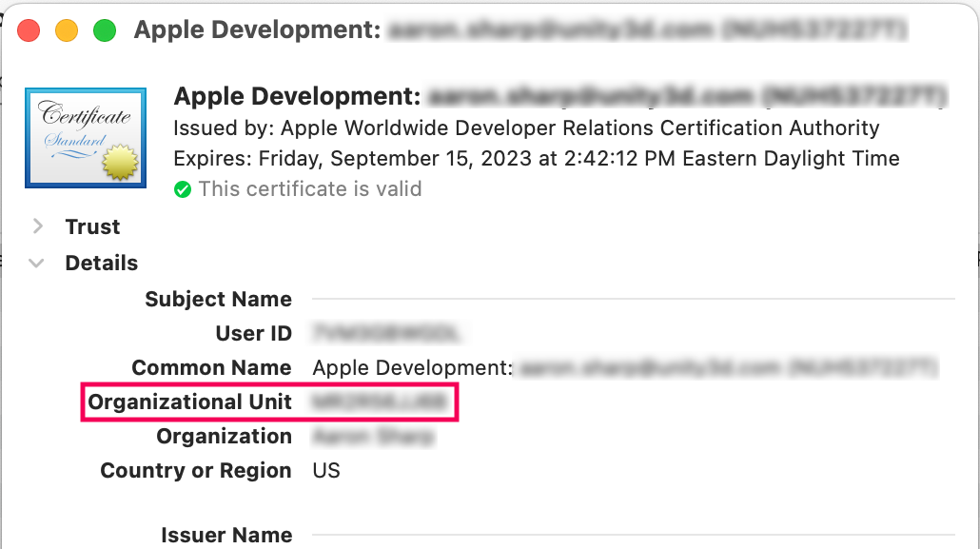Close the certificate window
This screenshot has height=549, width=980.
coord(29,30)
